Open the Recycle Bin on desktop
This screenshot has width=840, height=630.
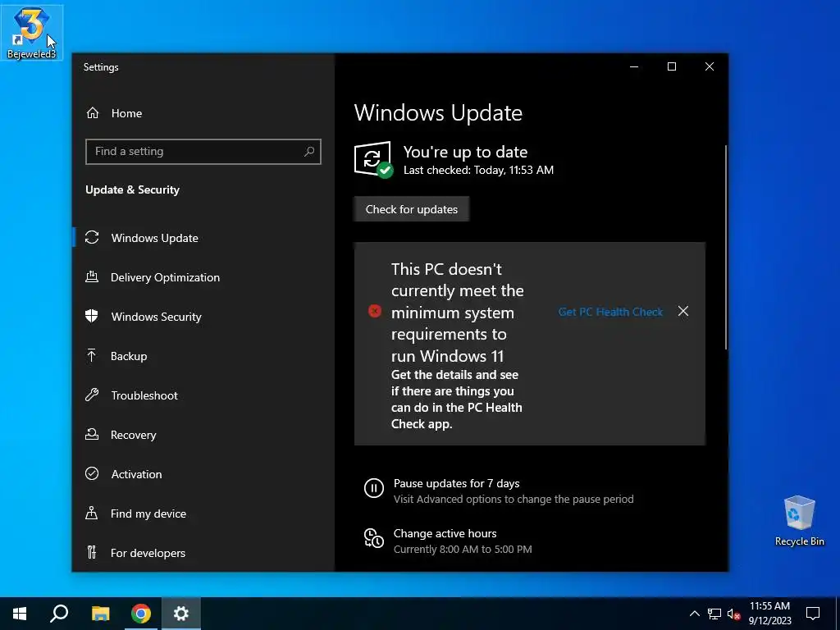pos(799,521)
